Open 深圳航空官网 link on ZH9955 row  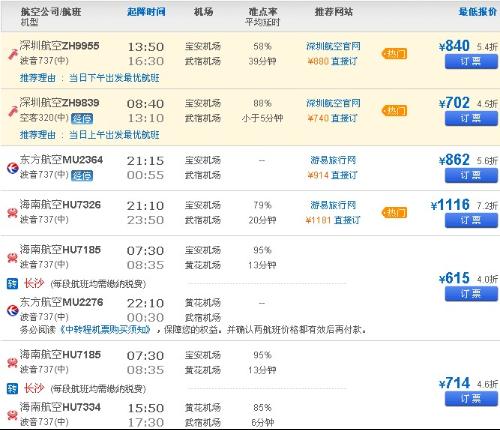[333, 46]
